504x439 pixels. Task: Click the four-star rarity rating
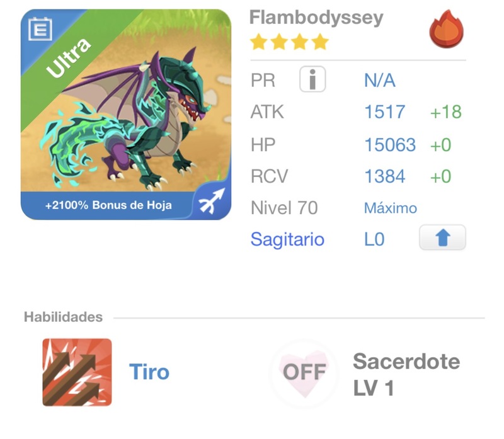(x=289, y=42)
